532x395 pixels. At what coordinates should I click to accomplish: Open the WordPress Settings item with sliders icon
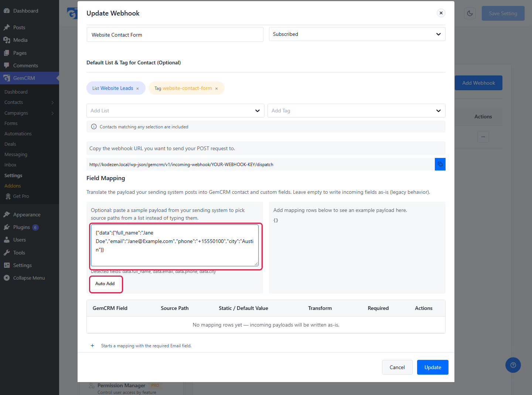(x=22, y=265)
